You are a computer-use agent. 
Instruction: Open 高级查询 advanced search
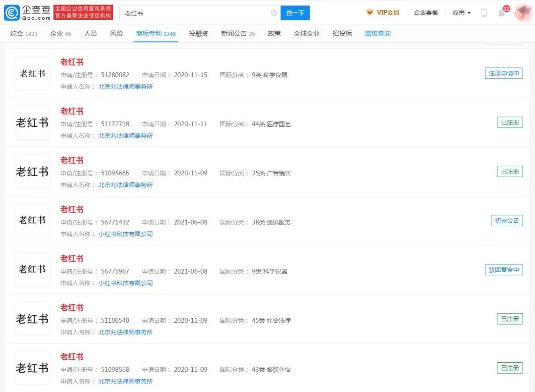[378, 34]
